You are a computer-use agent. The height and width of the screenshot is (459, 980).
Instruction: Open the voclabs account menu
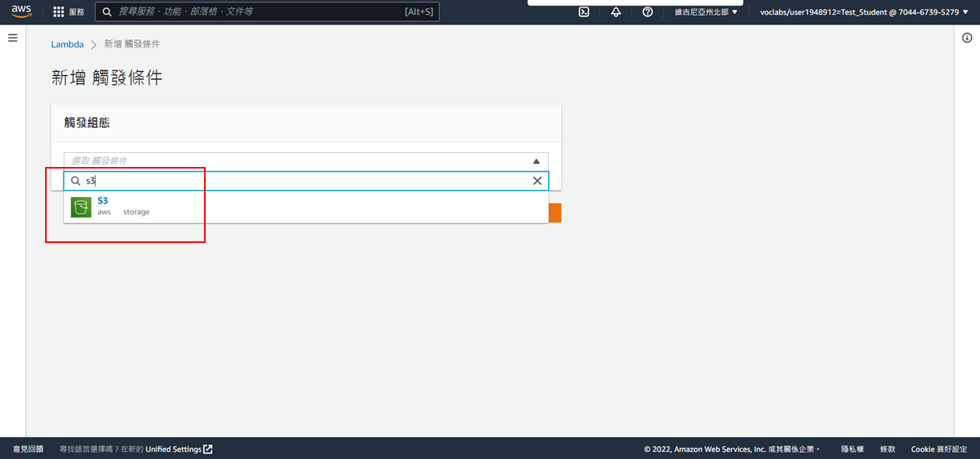864,12
